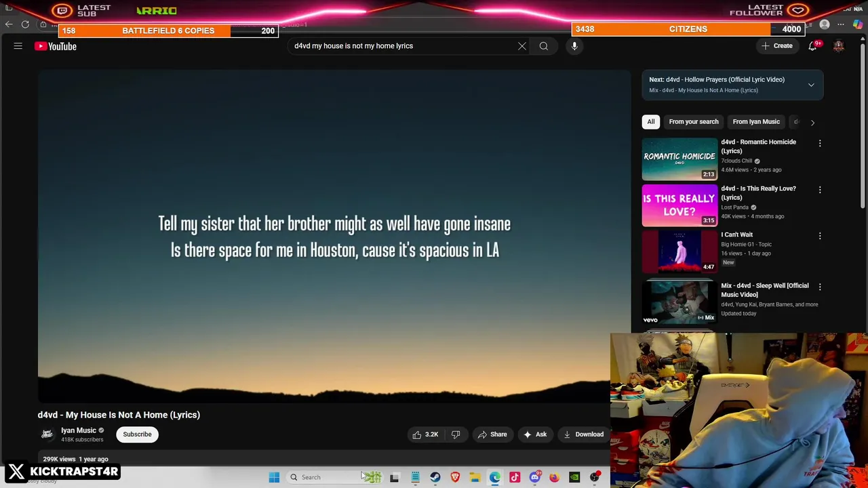This screenshot has width=868, height=488.
Task: Start voice search with the microphone
Action: (x=574, y=46)
